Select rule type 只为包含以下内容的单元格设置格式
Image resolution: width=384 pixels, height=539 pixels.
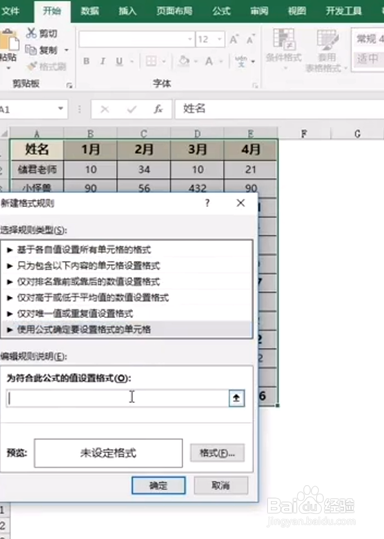127,265
